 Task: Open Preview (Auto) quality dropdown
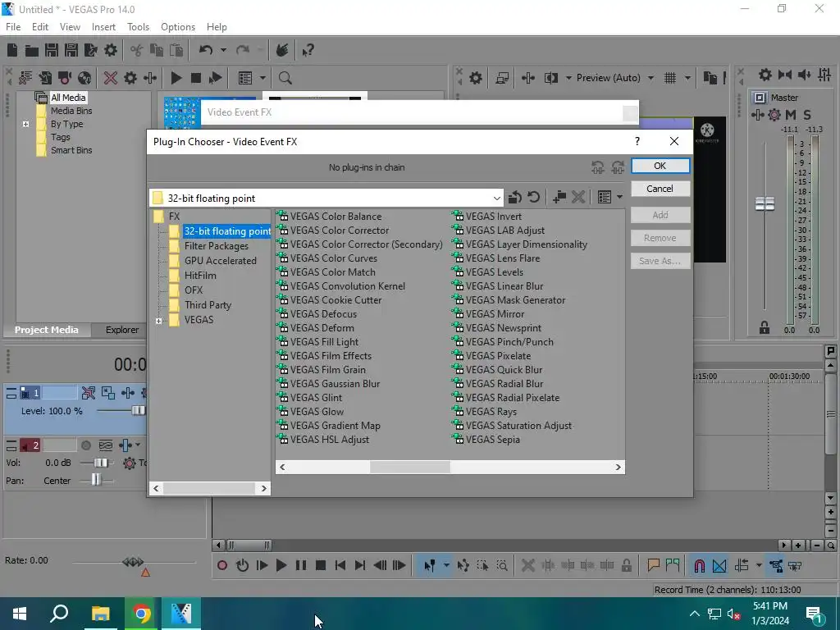651,78
